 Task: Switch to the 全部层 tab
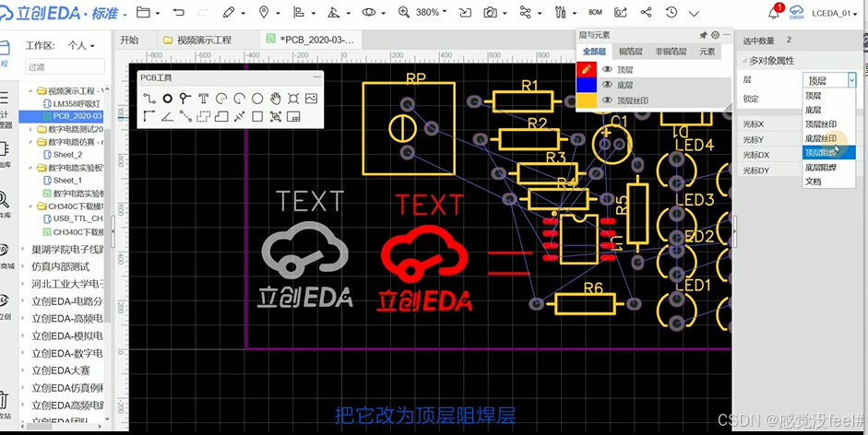pos(594,52)
